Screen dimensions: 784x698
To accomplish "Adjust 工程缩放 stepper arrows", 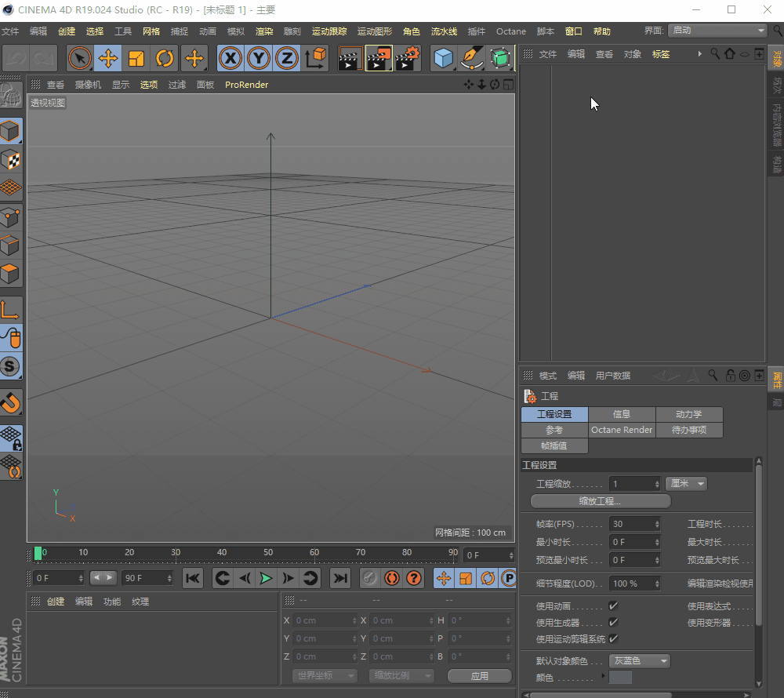I will tap(657, 483).
